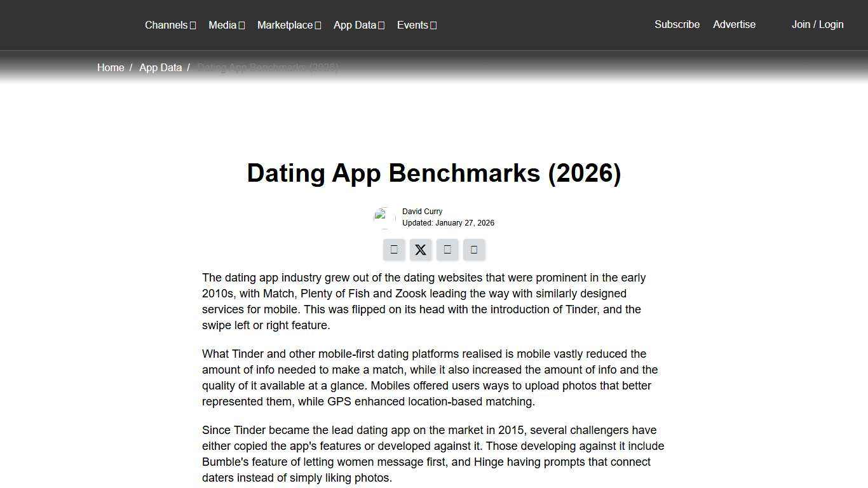
Task: Go to Home via the breadcrumb
Action: pos(111,67)
